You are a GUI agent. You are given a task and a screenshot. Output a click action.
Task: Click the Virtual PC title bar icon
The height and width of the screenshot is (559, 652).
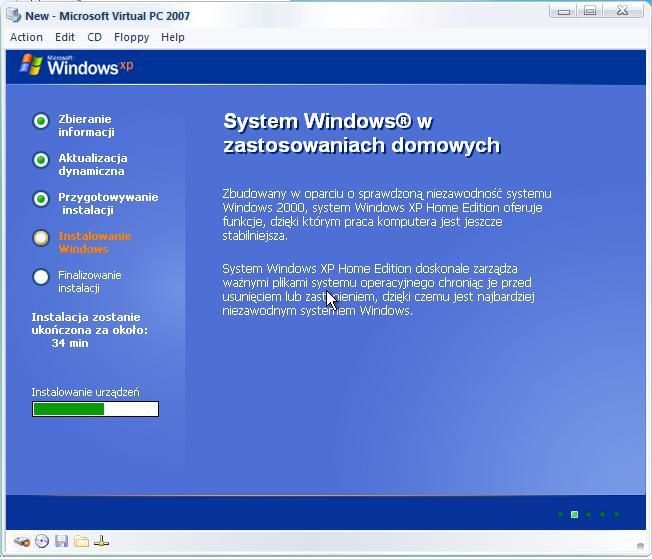pos(14,15)
